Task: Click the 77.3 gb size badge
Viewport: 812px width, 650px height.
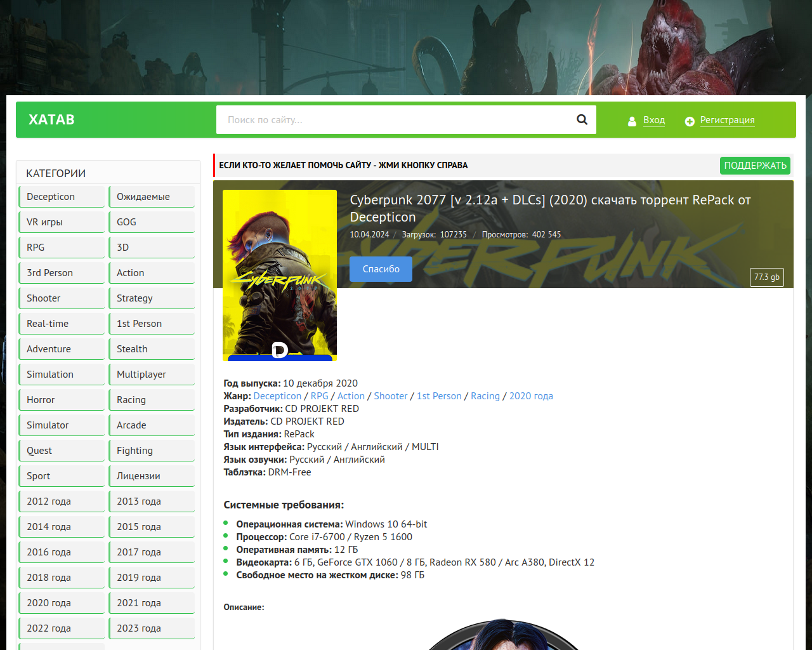Action: pyautogui.click(x=767, y=277)
